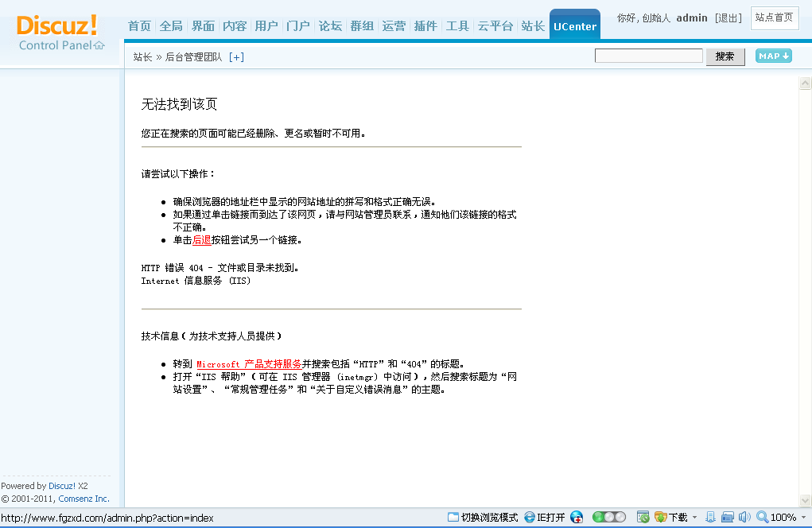The image size is (812, 528).
Task: Switch to the 云平台 tab
Action: coord(495,26)
